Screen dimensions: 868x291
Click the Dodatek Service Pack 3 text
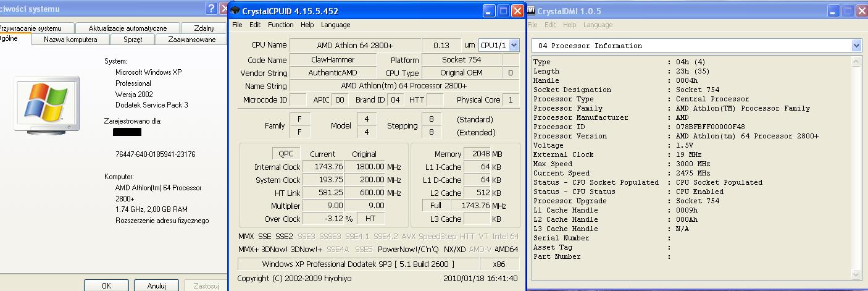151,105
